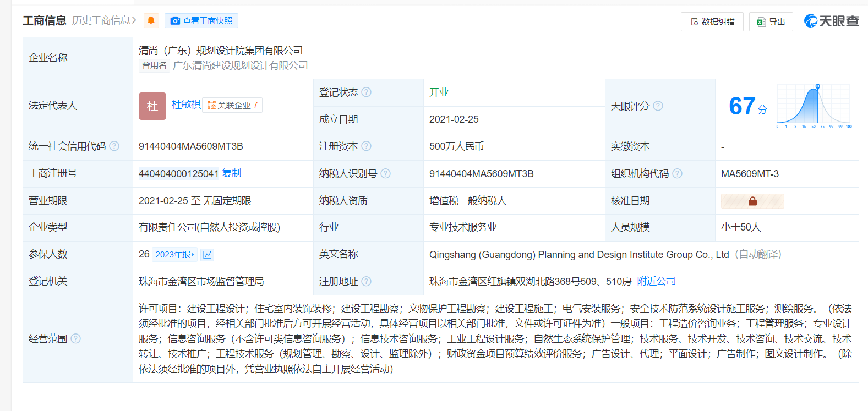Open legal representative 杜敏琪 link
Image resolution: width=868 pixels, height=411 pixels.
coord(186,105)
